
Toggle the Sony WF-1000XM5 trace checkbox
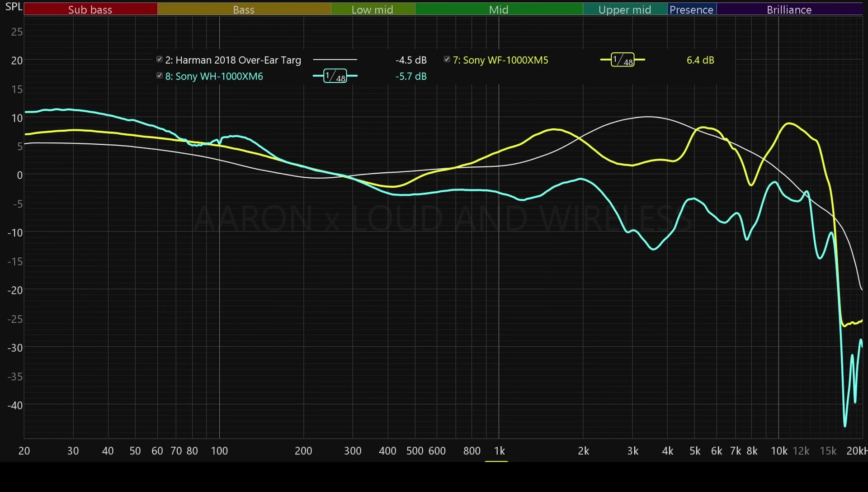click(x=447, y=59)
